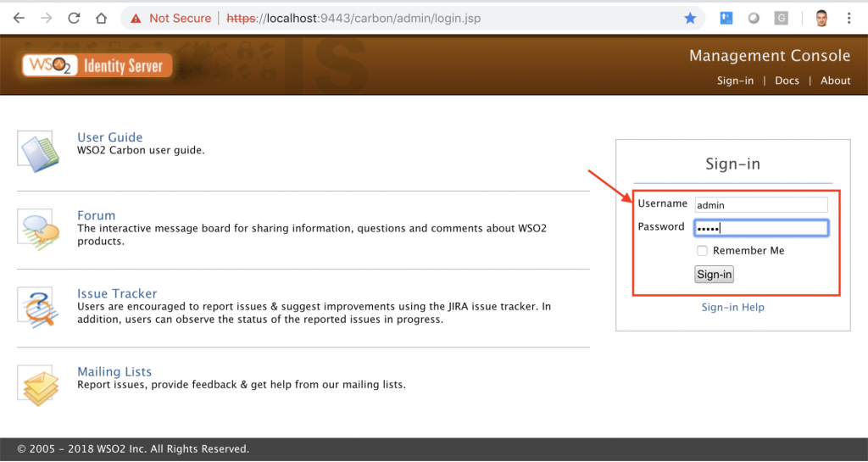The image size is (868, 462).
Task: Open the browser profile avatar
Action: [x=820, y=18]
